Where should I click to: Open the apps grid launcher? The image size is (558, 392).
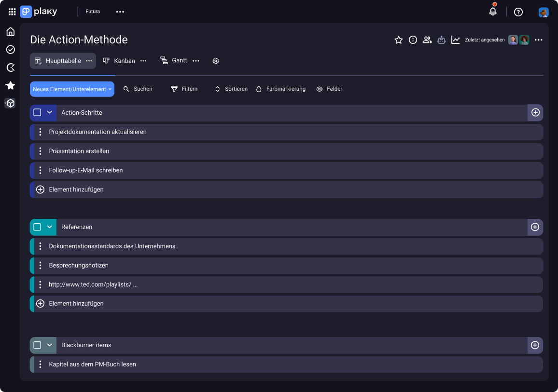tap(12, 12)
